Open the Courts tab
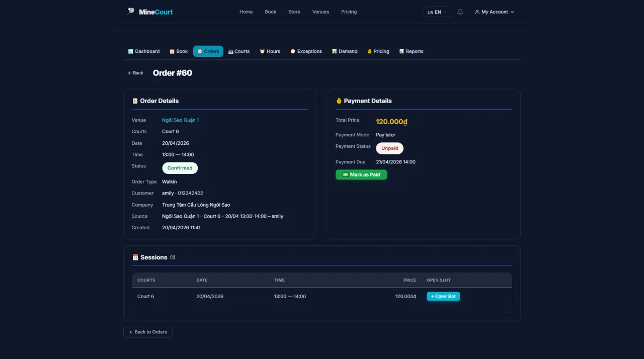Viewport: 644px width, 359px height. pos(239,51)
